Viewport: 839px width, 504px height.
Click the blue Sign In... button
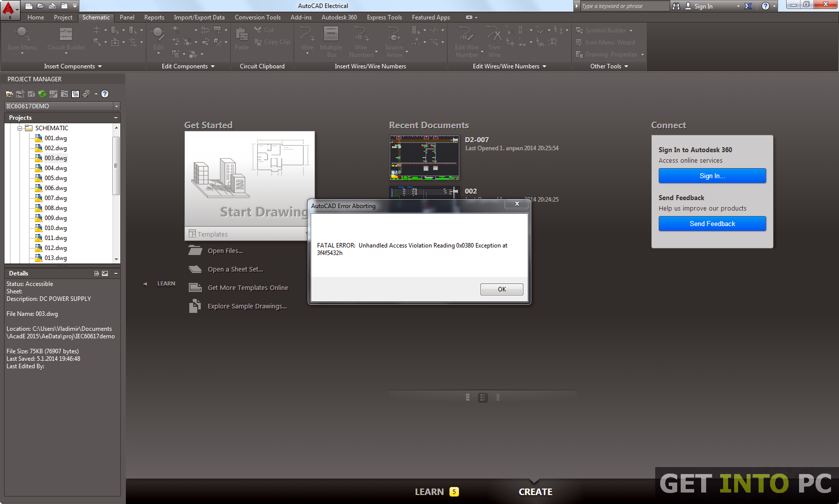click(712, 176)
